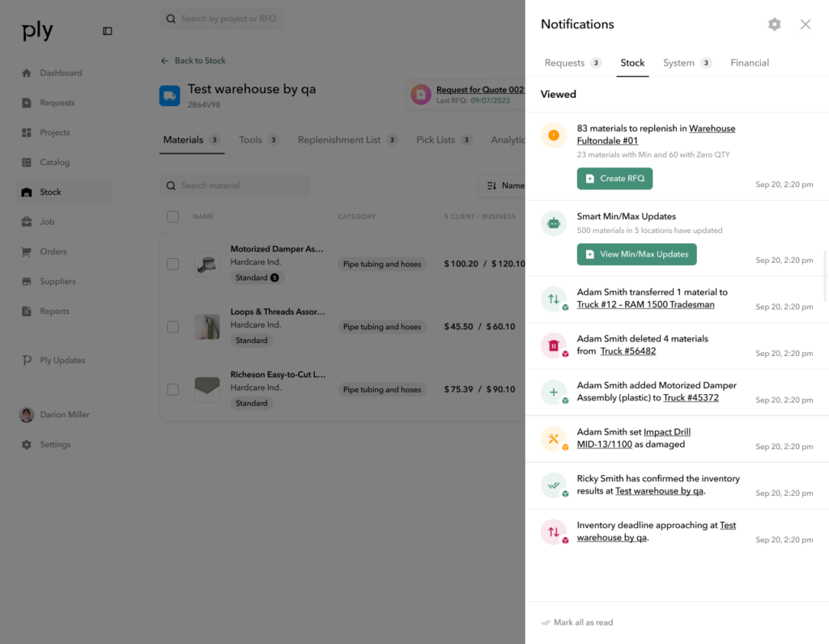Open notification settings gear icon
Screen dimensions: 829x644
click(774, 24)
